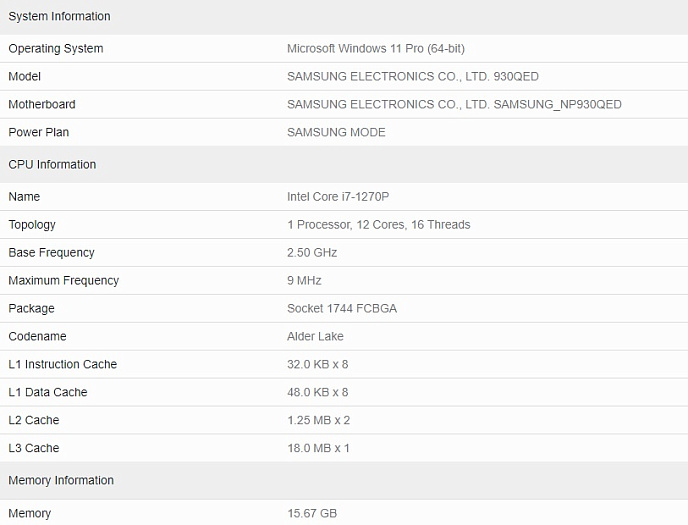Image resolution: width=688 pixels, height=525 pixels.
Task: Select the Alder Lake value
Action: pos(315,336)
